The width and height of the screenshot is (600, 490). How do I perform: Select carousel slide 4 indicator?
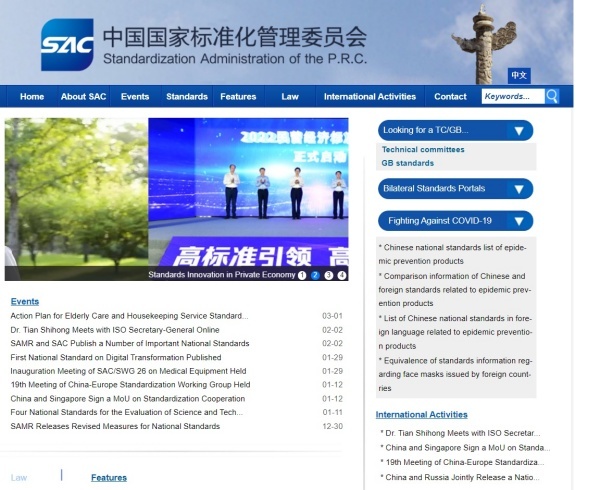click(x=342, y=275)
